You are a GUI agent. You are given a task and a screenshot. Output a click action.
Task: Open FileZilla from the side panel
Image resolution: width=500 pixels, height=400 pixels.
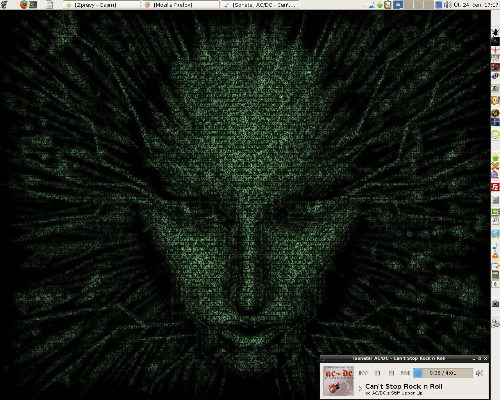495,187
